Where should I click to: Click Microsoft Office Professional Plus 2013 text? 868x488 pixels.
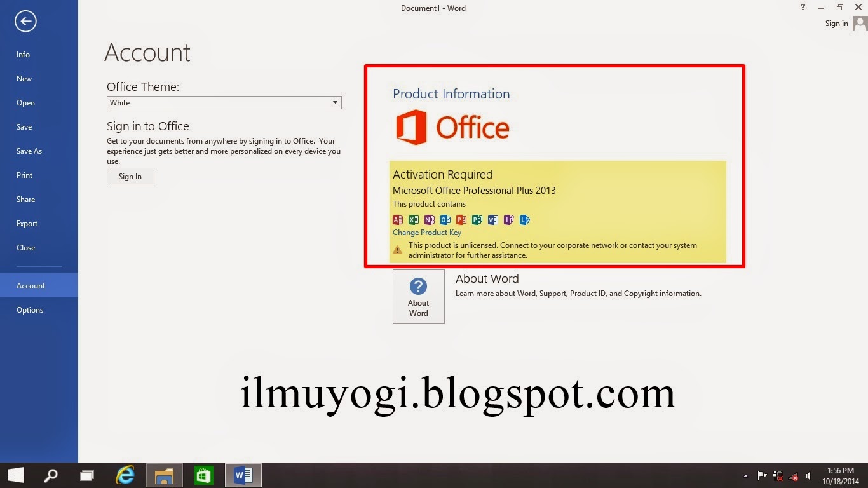click(474, 190)
